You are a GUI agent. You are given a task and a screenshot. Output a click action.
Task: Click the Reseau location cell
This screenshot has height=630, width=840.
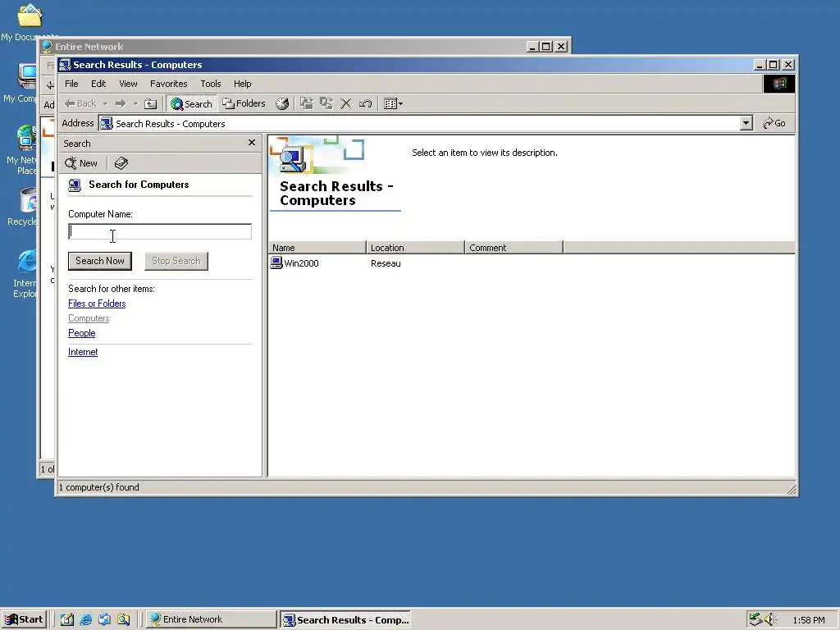click(x=386, y=263)
